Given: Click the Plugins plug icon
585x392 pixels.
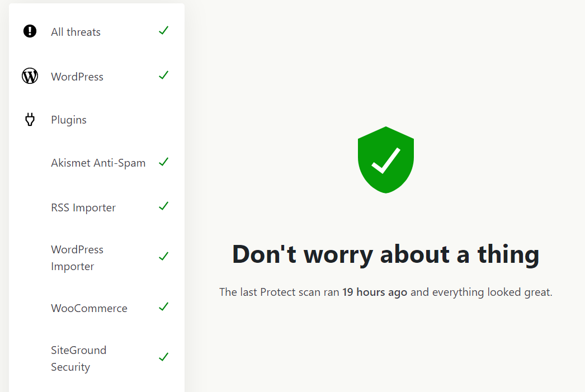Looking at the screenshot, I should 29,119.
